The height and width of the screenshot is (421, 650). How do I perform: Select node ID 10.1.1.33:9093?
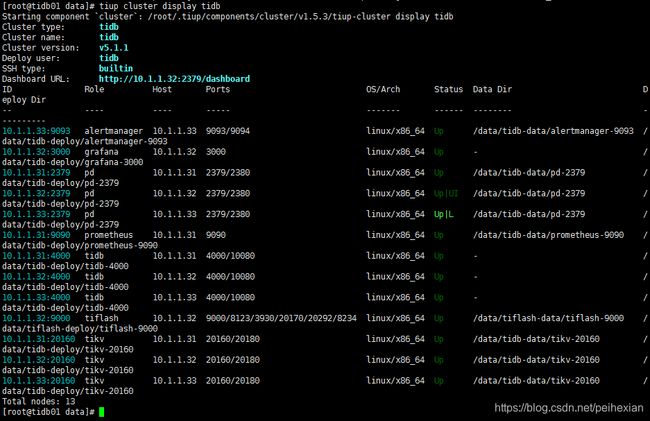36,131
